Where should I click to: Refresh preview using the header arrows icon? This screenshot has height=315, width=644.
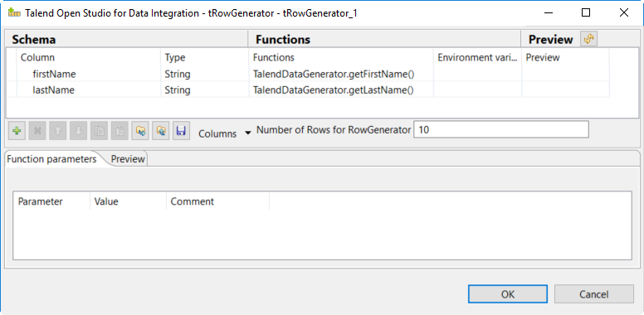[589, 39]
